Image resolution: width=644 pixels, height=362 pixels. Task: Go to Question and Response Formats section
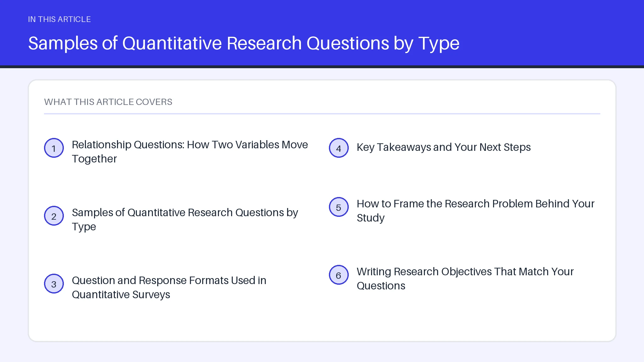coord(169,288)
